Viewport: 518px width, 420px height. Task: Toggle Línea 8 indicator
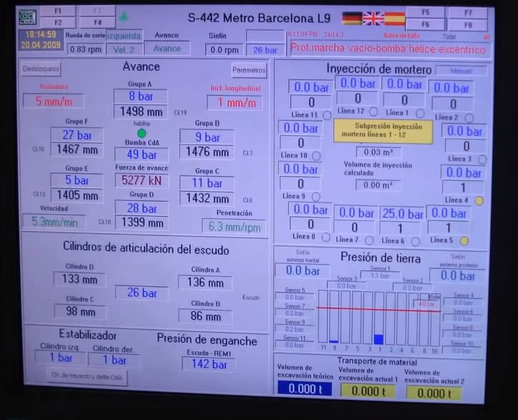[326, 238]
